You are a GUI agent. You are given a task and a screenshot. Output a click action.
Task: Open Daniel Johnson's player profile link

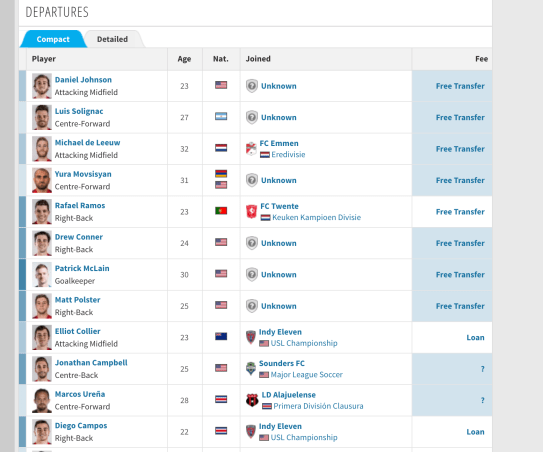[x=83, y=80]
